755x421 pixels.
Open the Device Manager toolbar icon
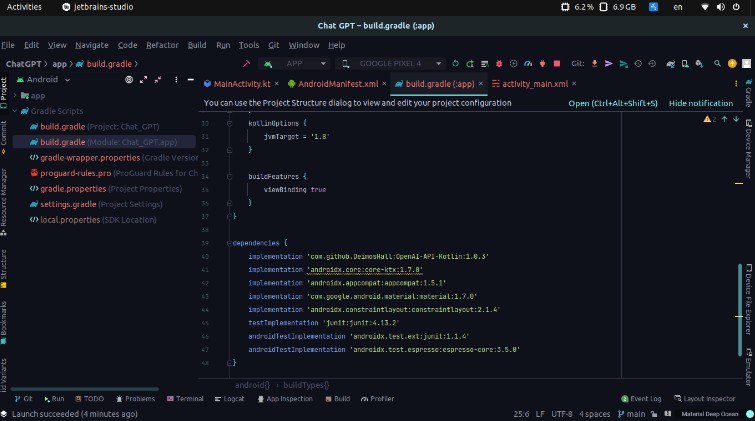tap(685, 64)
